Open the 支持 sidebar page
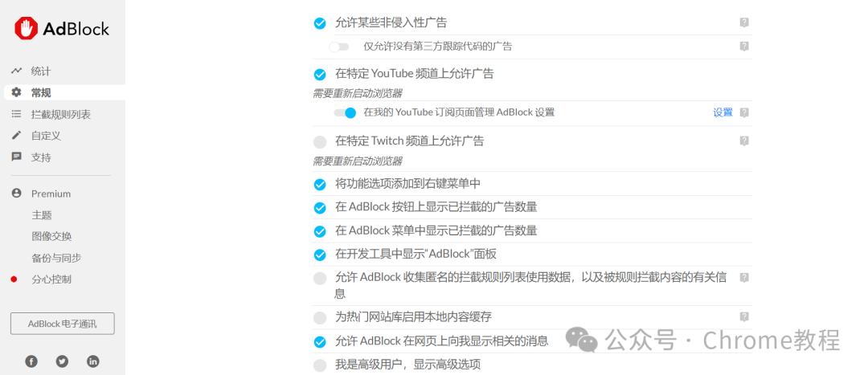This screenshot has height=375, width=868. point(40,157)
